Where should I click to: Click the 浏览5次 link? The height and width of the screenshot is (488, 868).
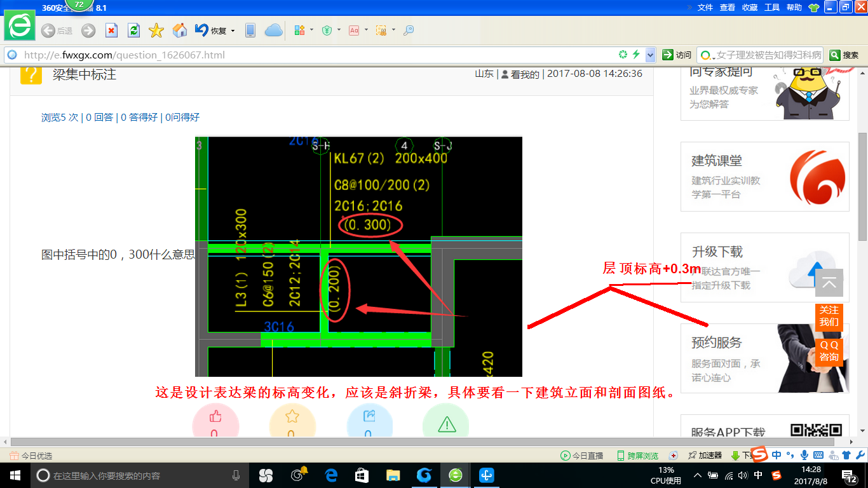click(60, 117)
